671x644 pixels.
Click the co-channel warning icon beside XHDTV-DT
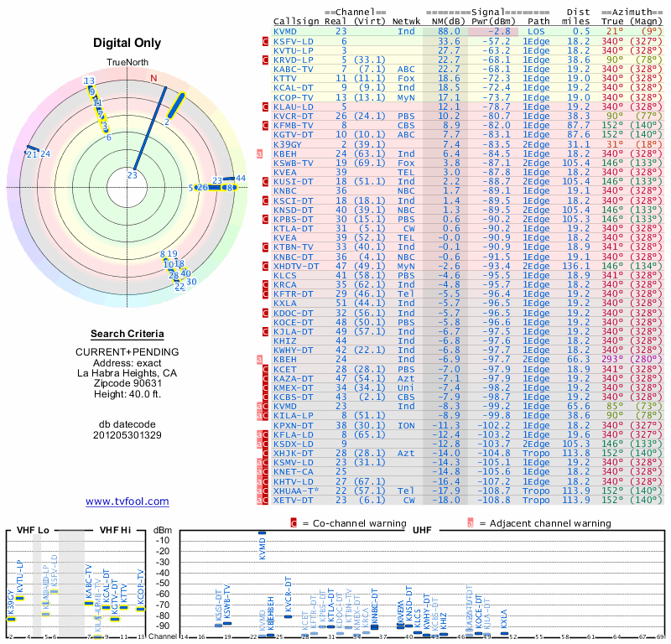[265, 266]
